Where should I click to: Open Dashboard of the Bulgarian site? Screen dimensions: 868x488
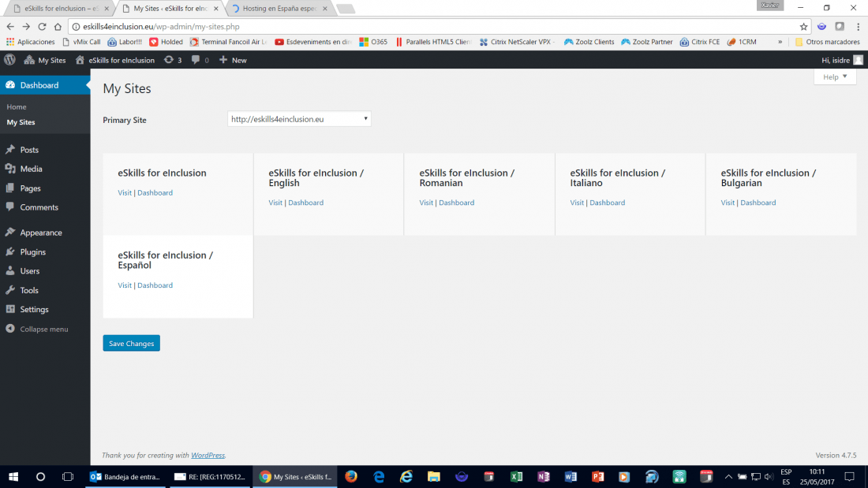tap(758, 203)
